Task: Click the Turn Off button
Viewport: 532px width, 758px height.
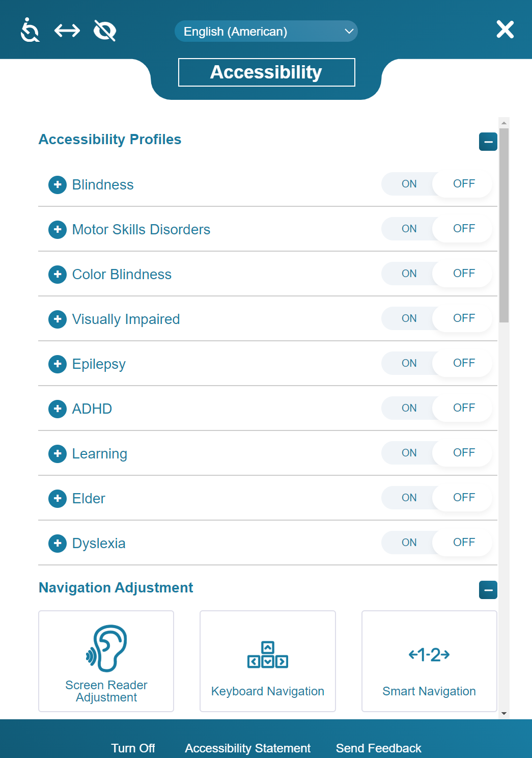Action: [x=133, y=748]
